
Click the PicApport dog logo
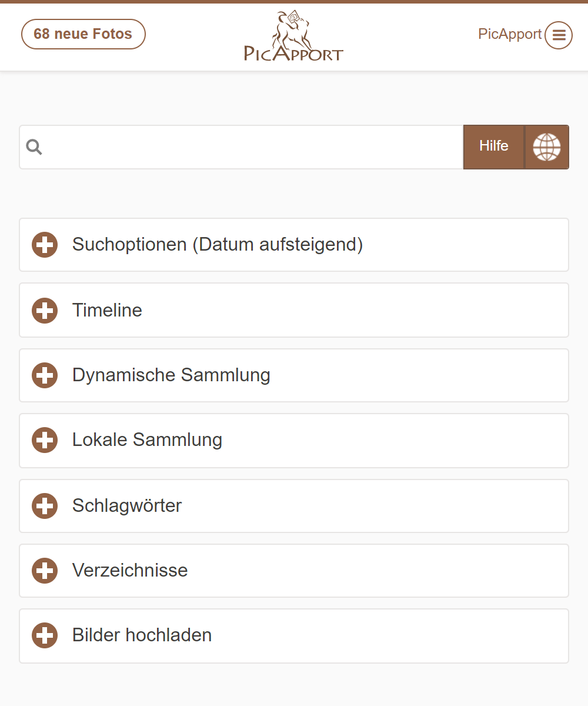click(293, 36)
